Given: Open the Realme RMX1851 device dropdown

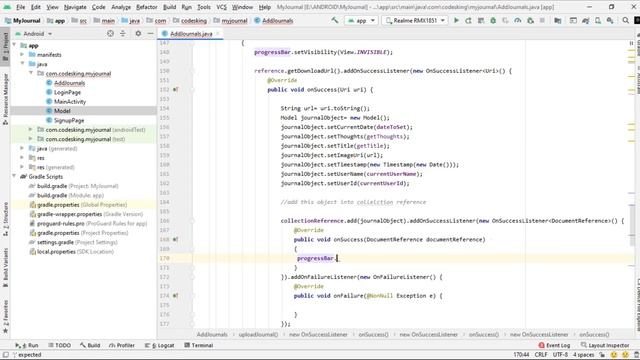Looking at the screenshot, I should pos(415,20).
